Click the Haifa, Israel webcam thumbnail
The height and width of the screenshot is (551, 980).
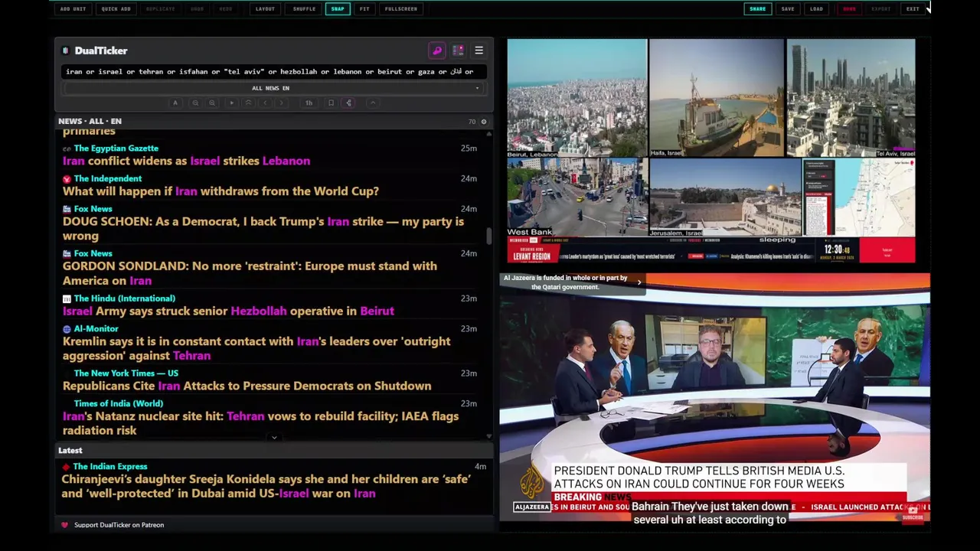(x=717, y=98)
